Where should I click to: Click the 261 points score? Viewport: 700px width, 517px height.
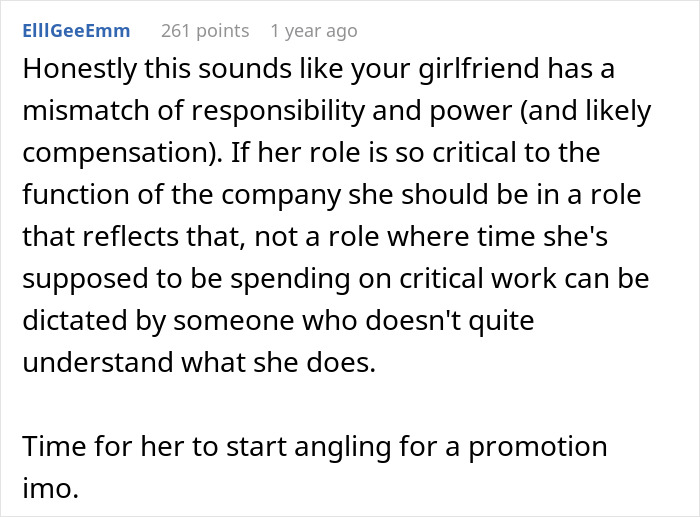click(205, 31)
